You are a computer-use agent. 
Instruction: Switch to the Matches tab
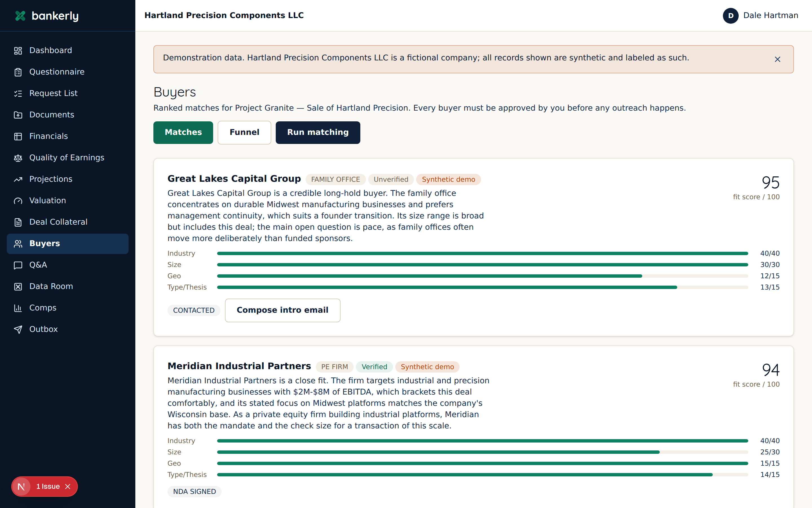pos(183,132)
